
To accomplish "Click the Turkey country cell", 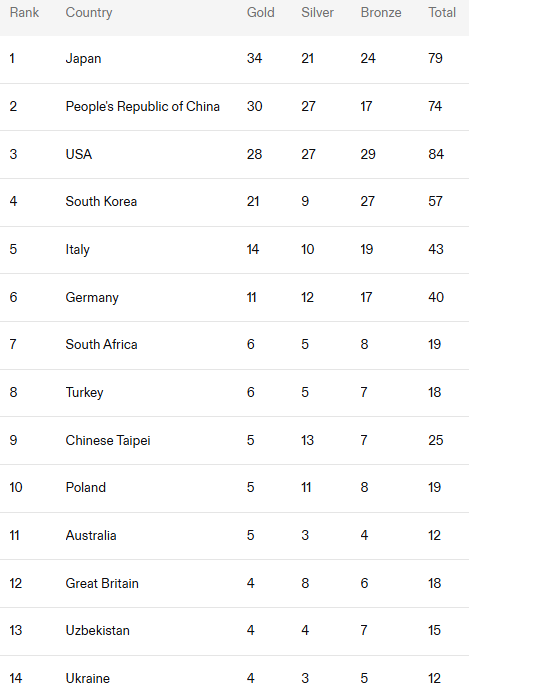I will [x=85, y=393].
